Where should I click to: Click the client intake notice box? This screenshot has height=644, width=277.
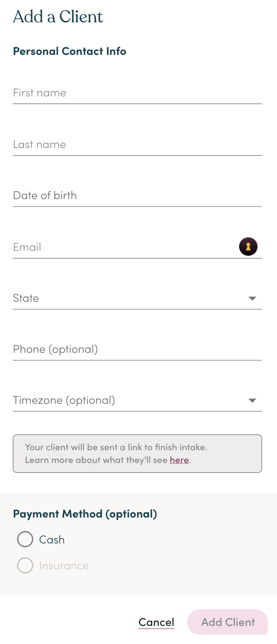(x=137, y=453)
